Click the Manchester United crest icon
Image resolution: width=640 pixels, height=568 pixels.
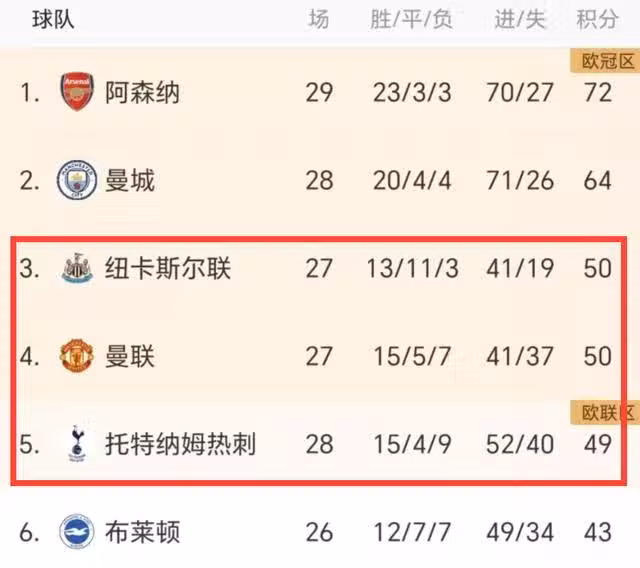pyautogui.click(x=76, y=355)
